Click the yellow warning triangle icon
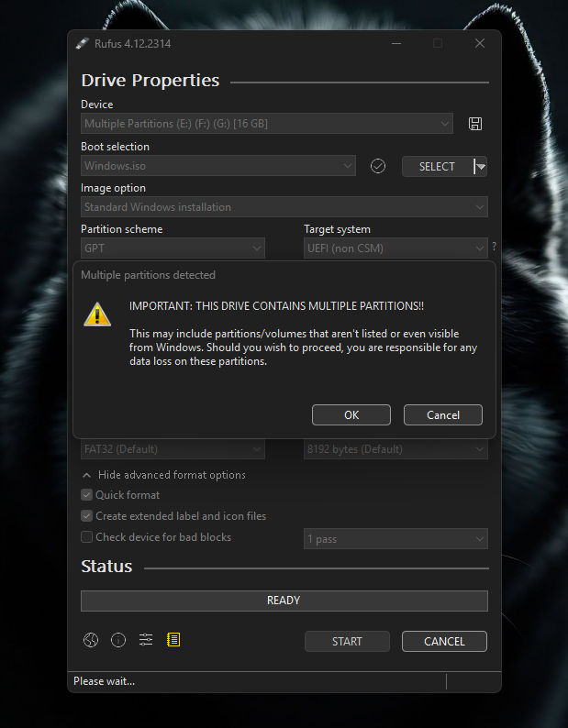568x728 pixels. point(97,314)
